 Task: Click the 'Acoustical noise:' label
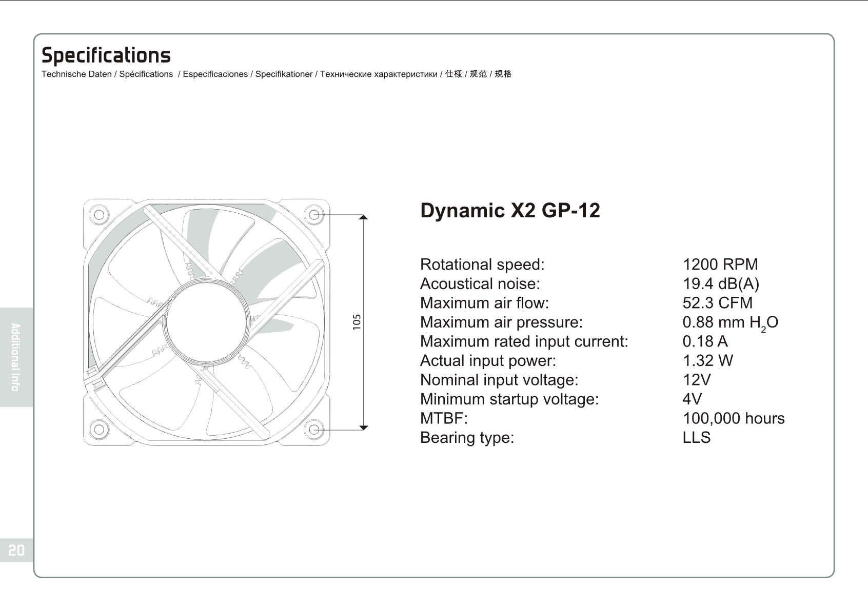(x=480, y=283)
